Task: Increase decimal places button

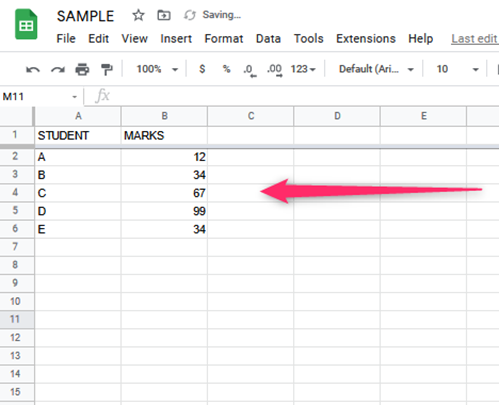Action: (x=275, y=70)
